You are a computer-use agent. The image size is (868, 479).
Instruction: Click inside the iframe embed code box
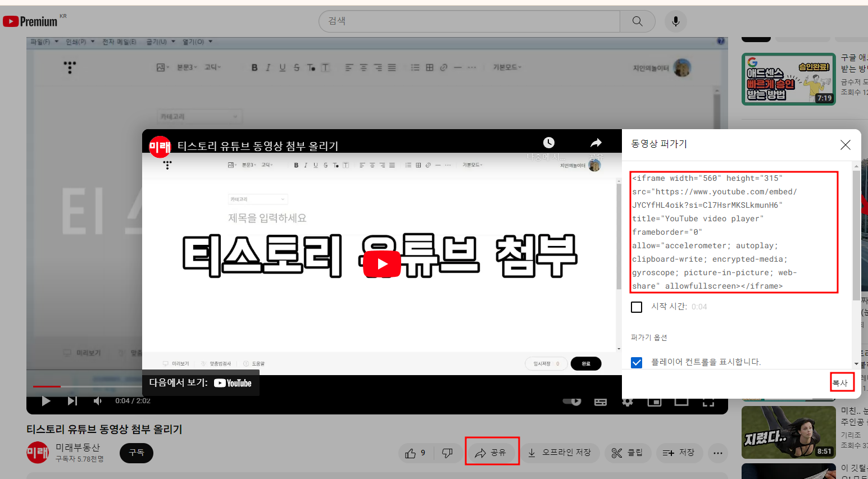(x=734, y=232)
